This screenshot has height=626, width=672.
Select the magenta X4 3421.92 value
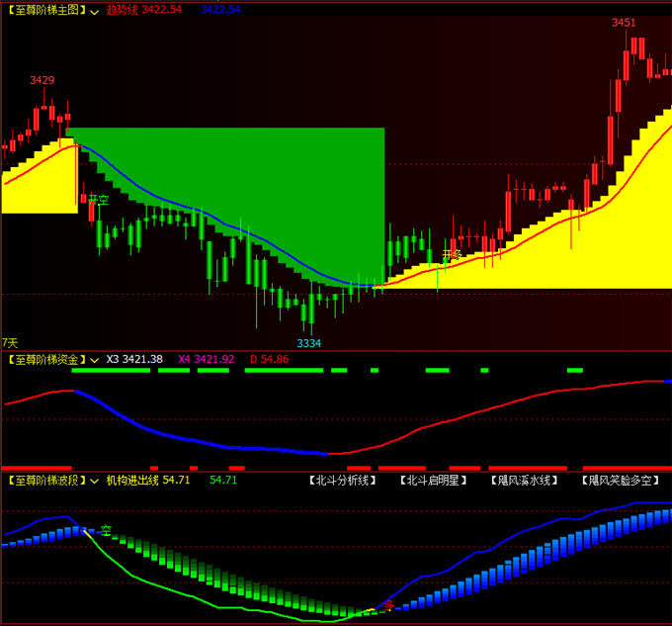click(206, 359)
